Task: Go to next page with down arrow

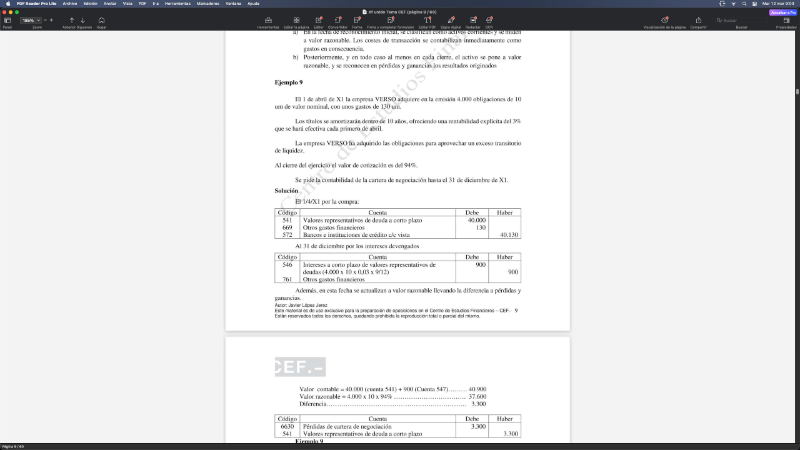Action: point(83,20)
